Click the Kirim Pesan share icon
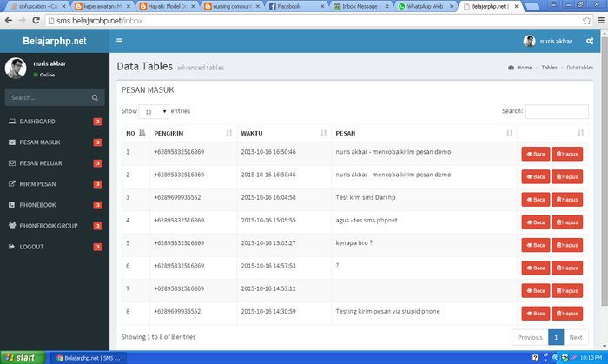Image resolution: width=608 pixels, height=364 pixels. pyautogui.click(x=12, y=184)
